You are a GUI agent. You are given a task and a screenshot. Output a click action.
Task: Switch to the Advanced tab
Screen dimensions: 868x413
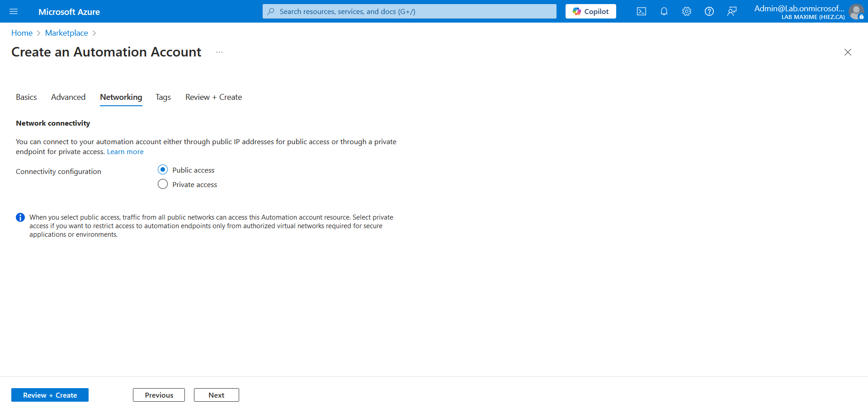click(x=68, y=97)
